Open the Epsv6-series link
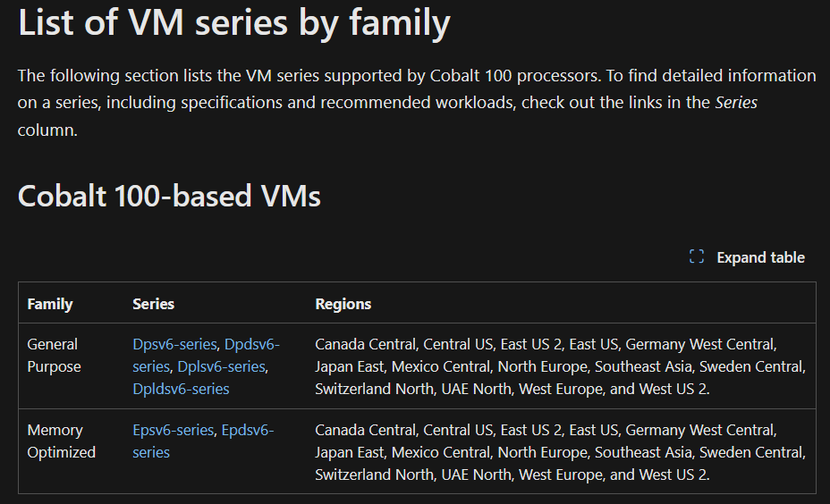The image size is (830, 504). click(174, 430)
